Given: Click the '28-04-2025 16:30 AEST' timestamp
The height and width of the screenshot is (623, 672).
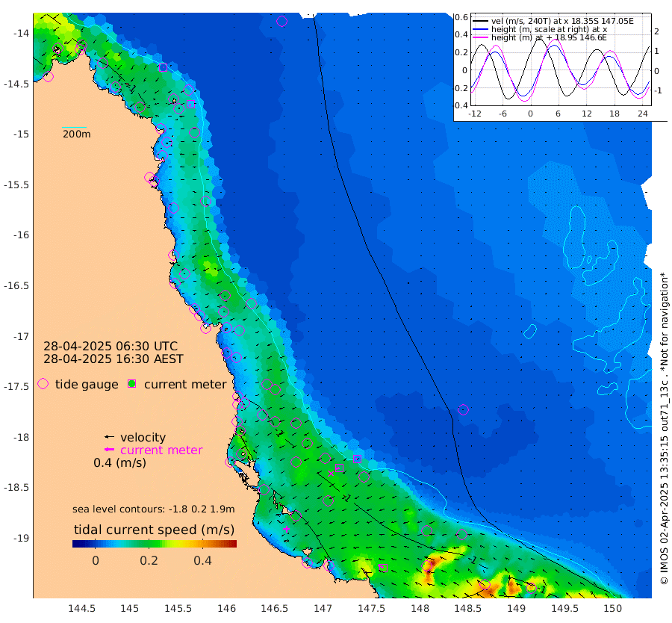Looking at the screenshot, I should click(x=113, y=359).
